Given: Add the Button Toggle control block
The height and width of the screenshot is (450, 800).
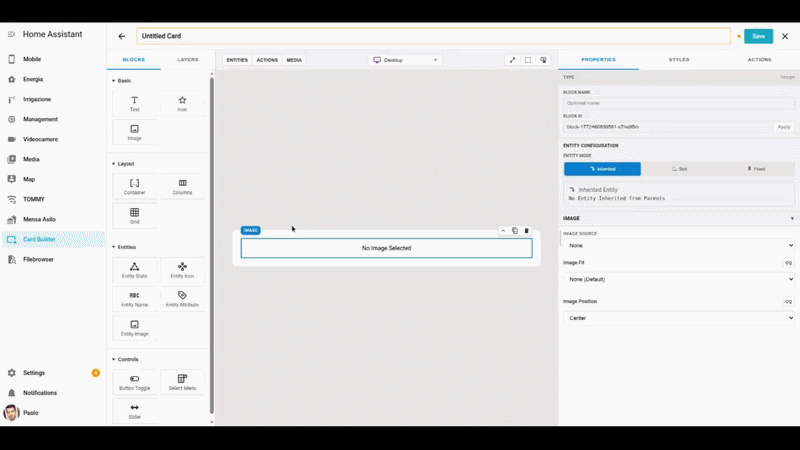Looking at the screenshot, I should pos(134,382).
